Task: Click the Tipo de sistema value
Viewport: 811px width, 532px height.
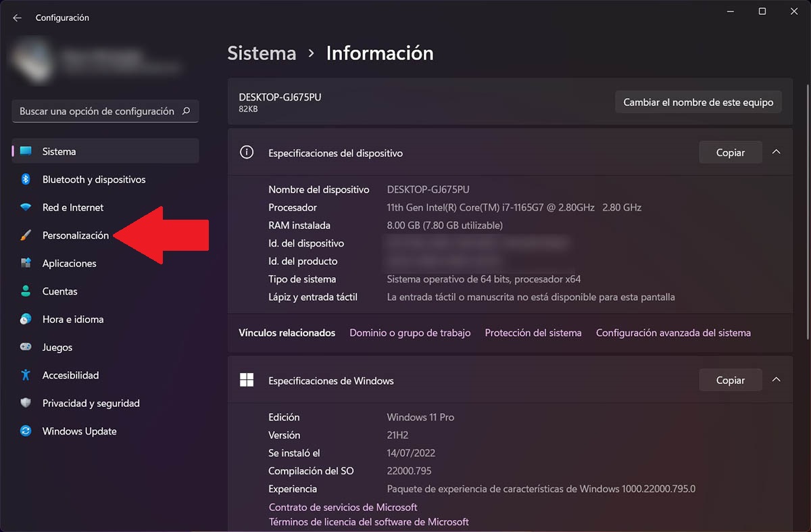Action: tap(484, 279)
